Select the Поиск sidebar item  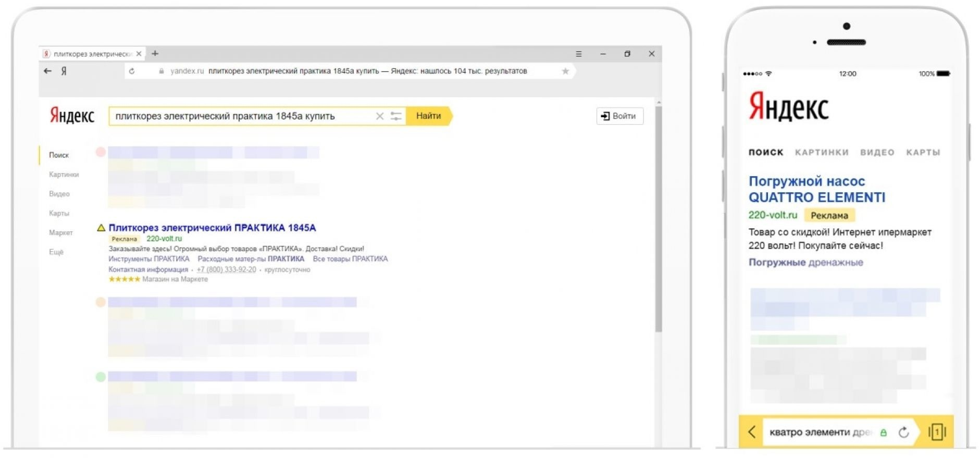59,155
